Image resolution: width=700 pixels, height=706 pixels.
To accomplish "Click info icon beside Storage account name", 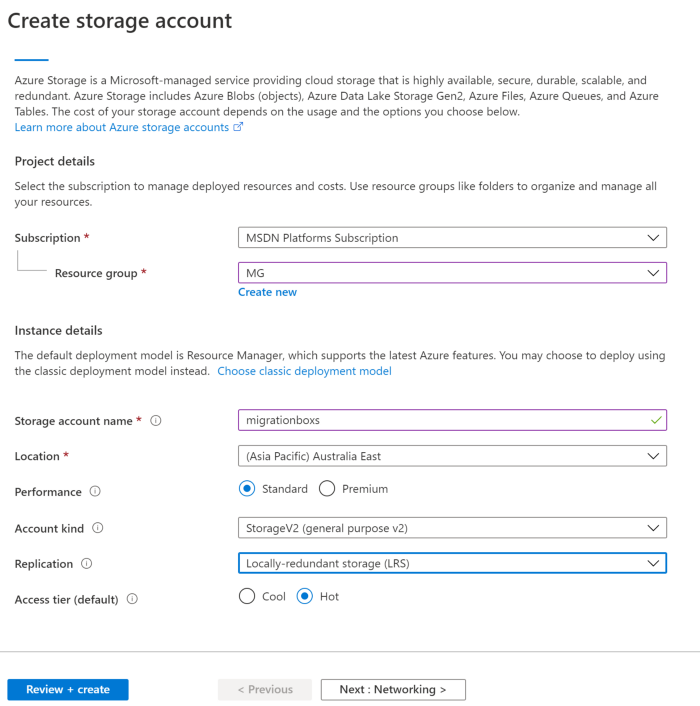I will (156, 421).
